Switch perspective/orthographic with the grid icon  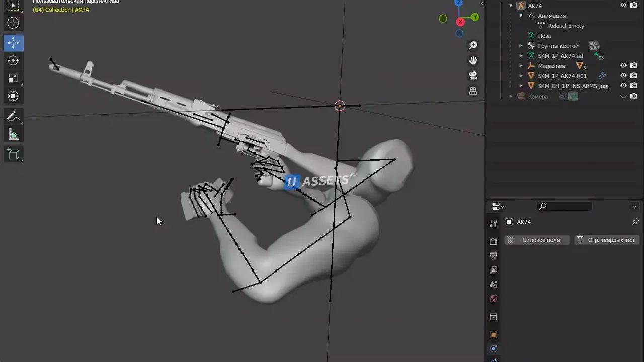pos(473,91)
